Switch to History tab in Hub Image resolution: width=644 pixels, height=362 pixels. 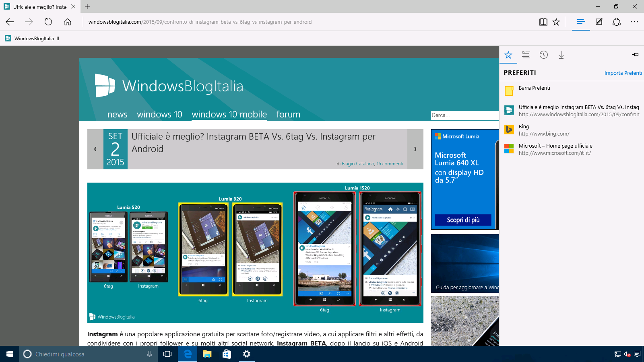tap(544, 55)
